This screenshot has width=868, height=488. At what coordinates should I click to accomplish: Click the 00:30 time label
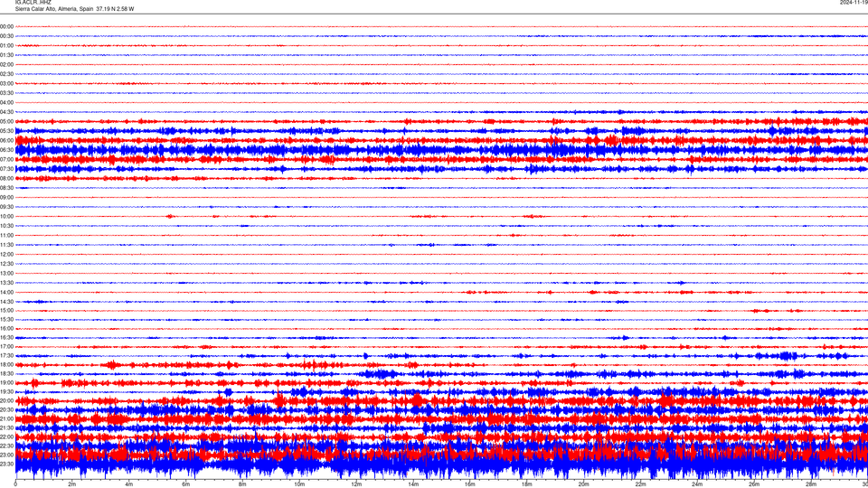click(x=6, y=36)
